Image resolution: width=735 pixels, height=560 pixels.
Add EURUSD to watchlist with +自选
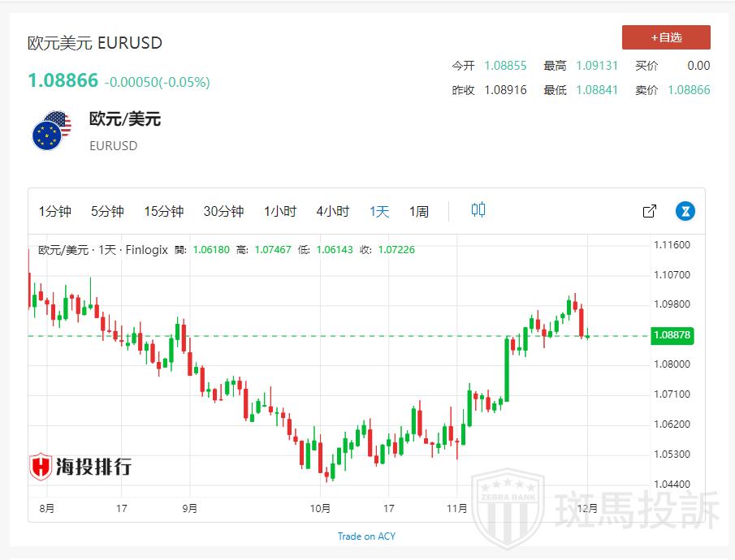tap(666, 37)
